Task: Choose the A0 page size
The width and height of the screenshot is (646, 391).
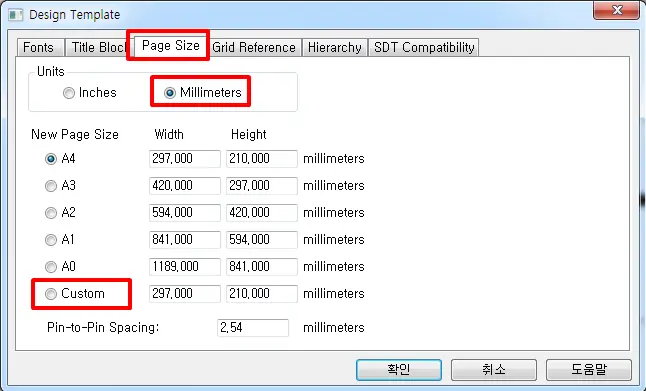Action: point(60,267)
